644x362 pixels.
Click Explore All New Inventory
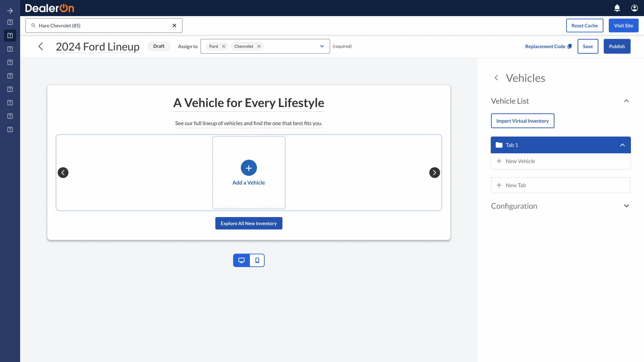click(x=249, y=223)
